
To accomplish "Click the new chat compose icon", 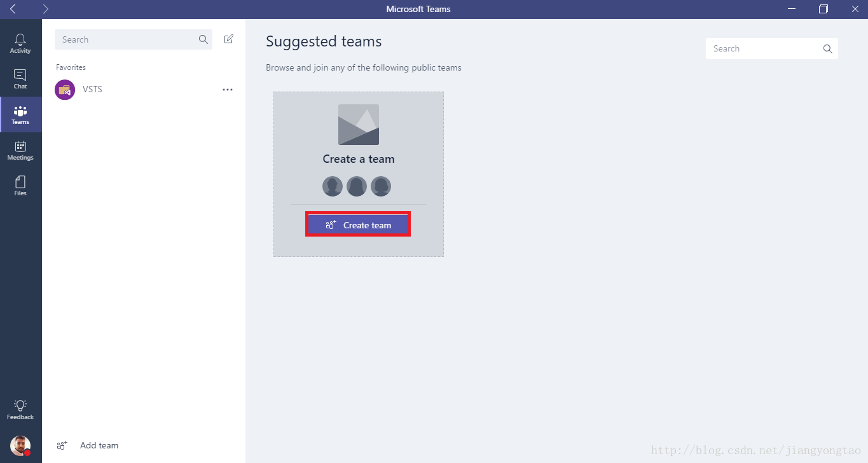I will [229, 39].
